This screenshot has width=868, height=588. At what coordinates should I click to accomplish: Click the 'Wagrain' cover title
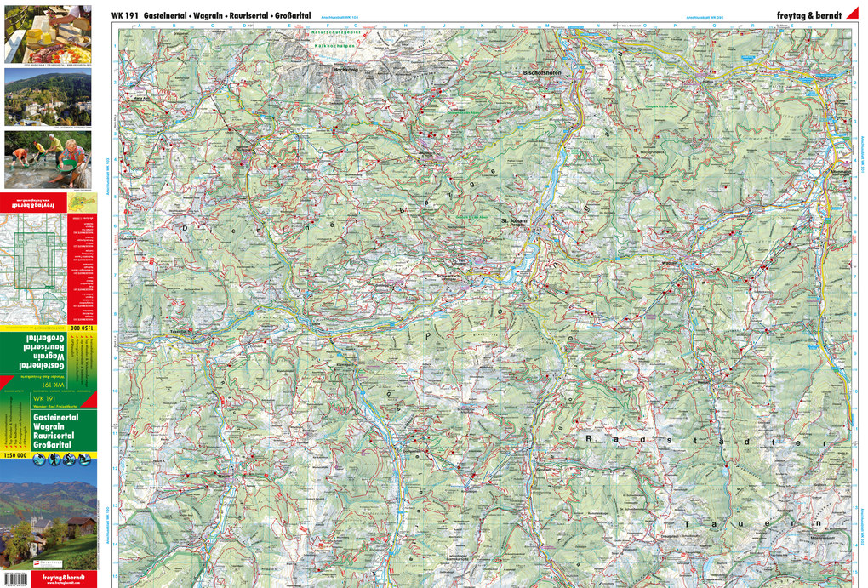pyautogui.click(x=49, y=427)
